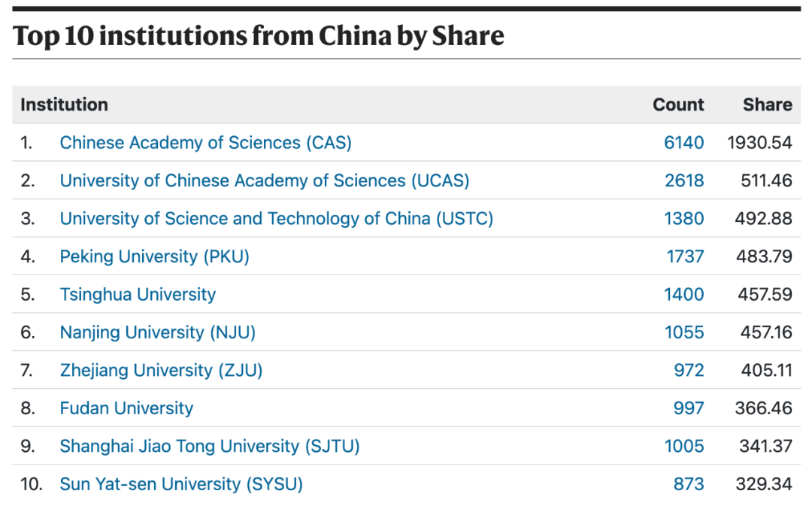Visit the Zhejiang University (ZJU) link
812x506 pixels.
pos(161,371)
